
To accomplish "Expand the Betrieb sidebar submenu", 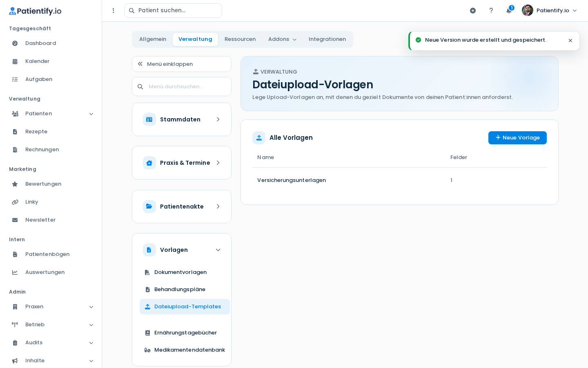I will coord(91,325).
